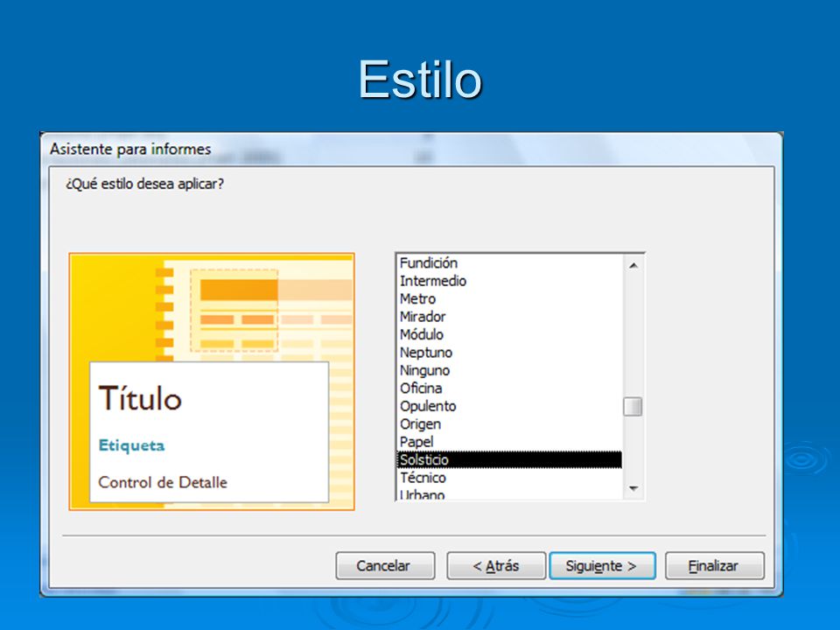
Task: Click the Solsticio style preview image
Action: [x=212, y=381]
